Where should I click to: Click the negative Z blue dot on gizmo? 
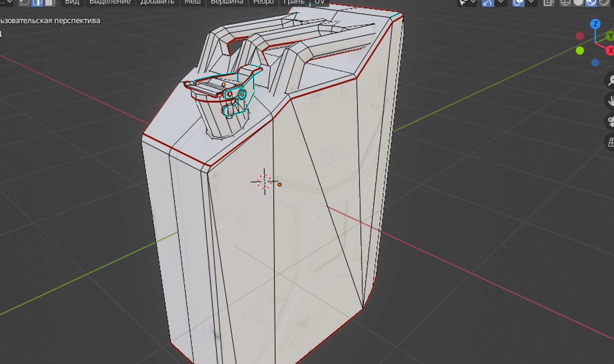[595, 63]
